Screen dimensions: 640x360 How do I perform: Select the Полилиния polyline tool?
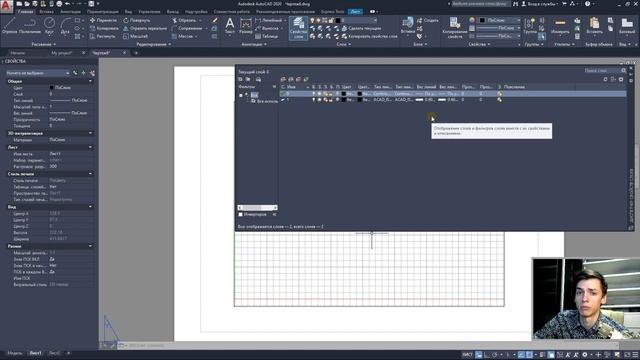[30, 26]
